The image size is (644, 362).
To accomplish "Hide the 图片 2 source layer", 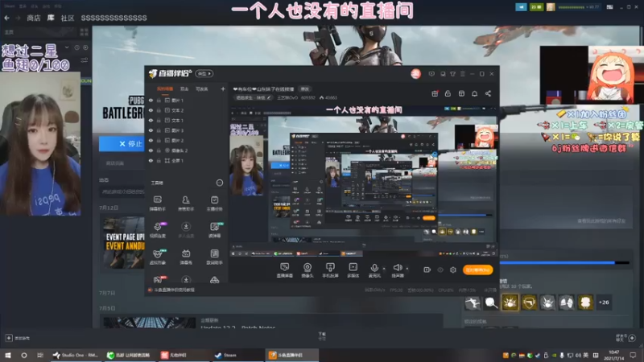I will (x=151, y=140).
